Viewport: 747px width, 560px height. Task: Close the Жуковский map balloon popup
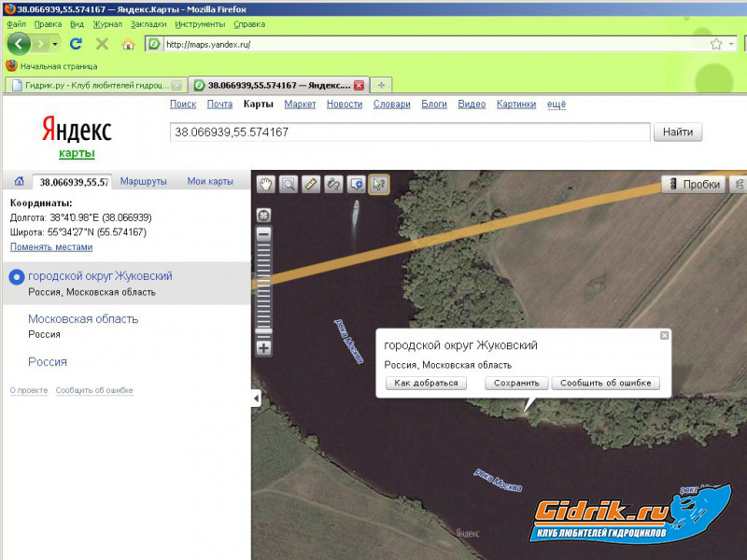coord(664,335)
